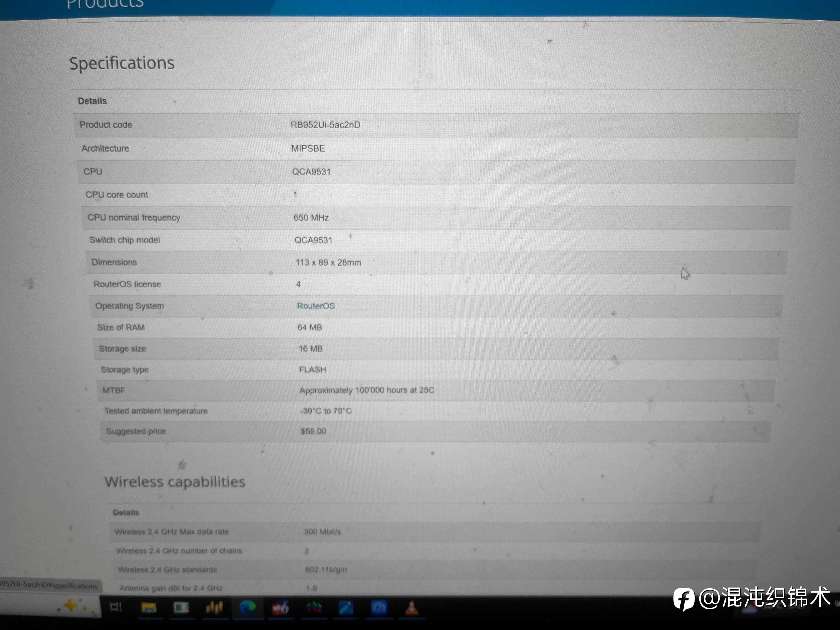Click the 650 MHz frequency value
The width and height of the screenshot is (840, 630).
311,217
